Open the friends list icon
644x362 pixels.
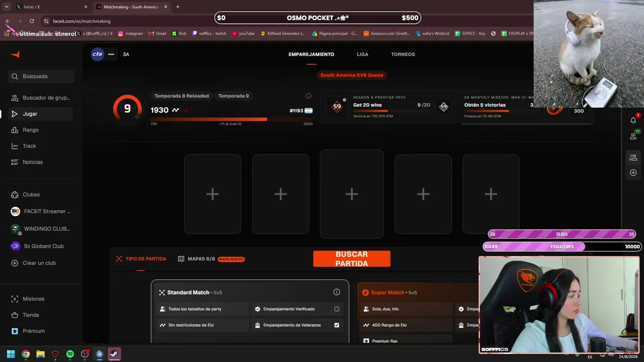(633, 136)
